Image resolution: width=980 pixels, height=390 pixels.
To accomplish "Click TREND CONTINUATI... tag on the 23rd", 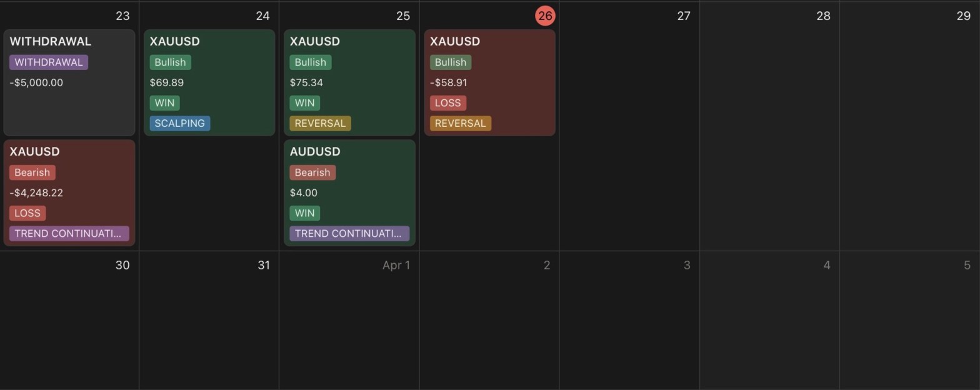I will [69, 234].
